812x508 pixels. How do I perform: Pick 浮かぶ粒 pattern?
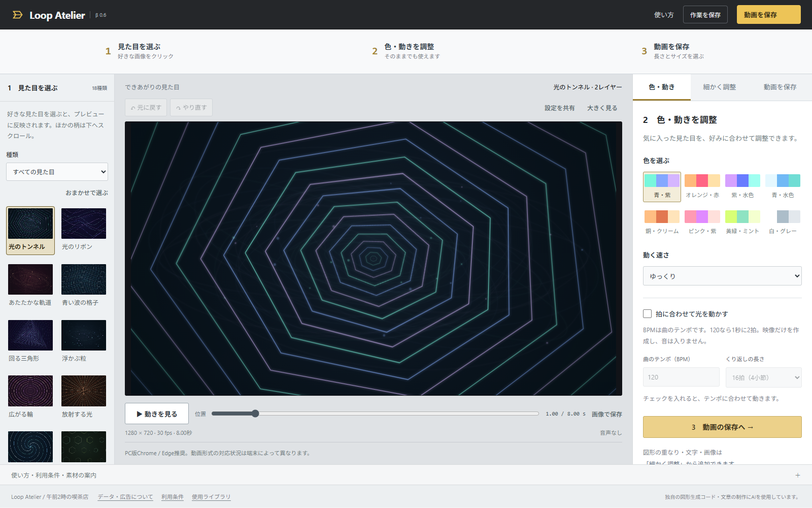pos(84,342)
